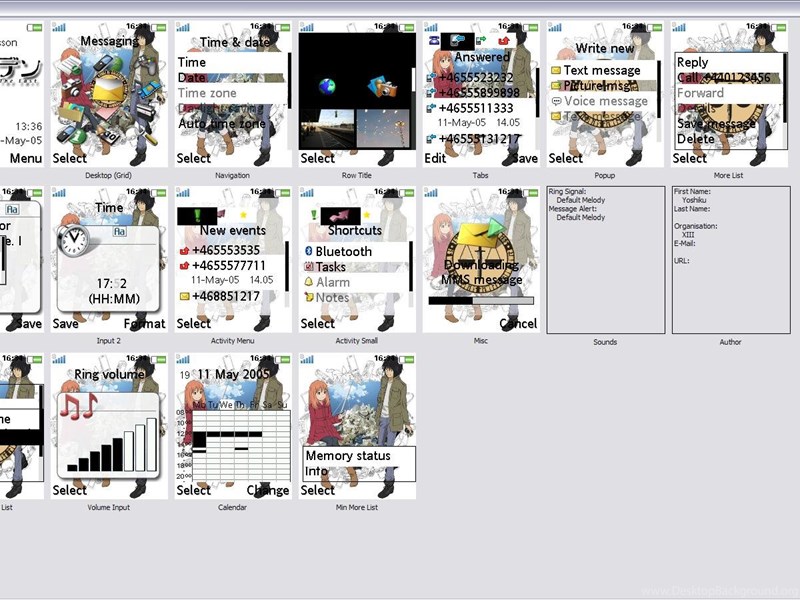Click the Alarm bell icon in Shortcuts
Image resolution: width=800 pixels, height=600 pixels.
310,282
